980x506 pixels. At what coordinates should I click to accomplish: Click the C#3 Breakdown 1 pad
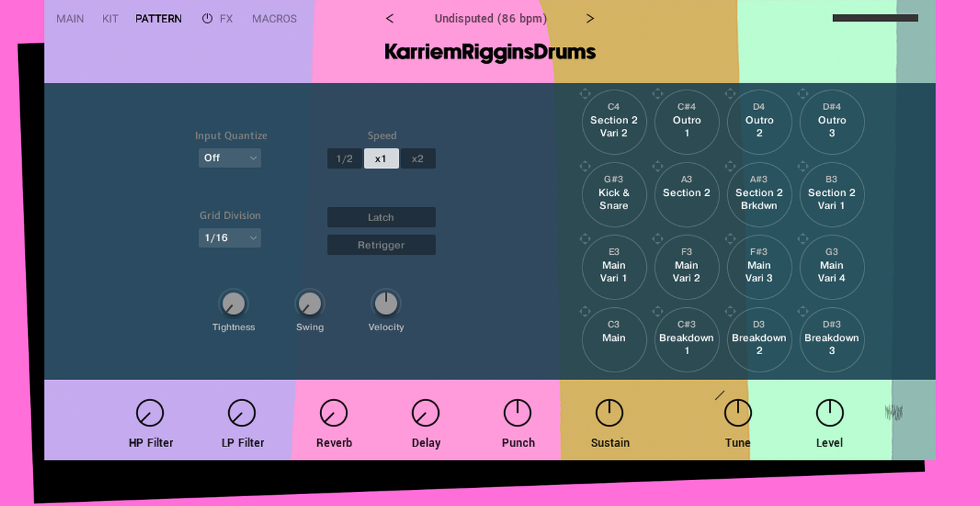pos(687,340)
